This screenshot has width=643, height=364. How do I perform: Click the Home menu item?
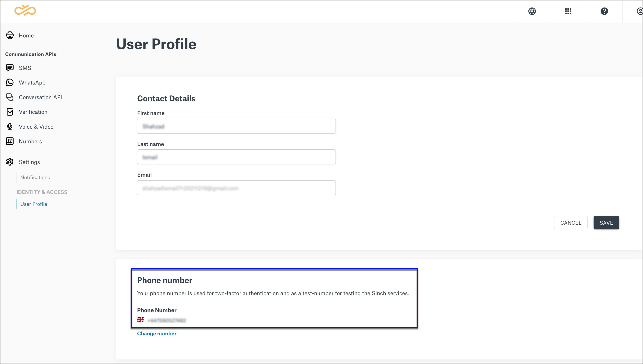[x=26, y=35]
